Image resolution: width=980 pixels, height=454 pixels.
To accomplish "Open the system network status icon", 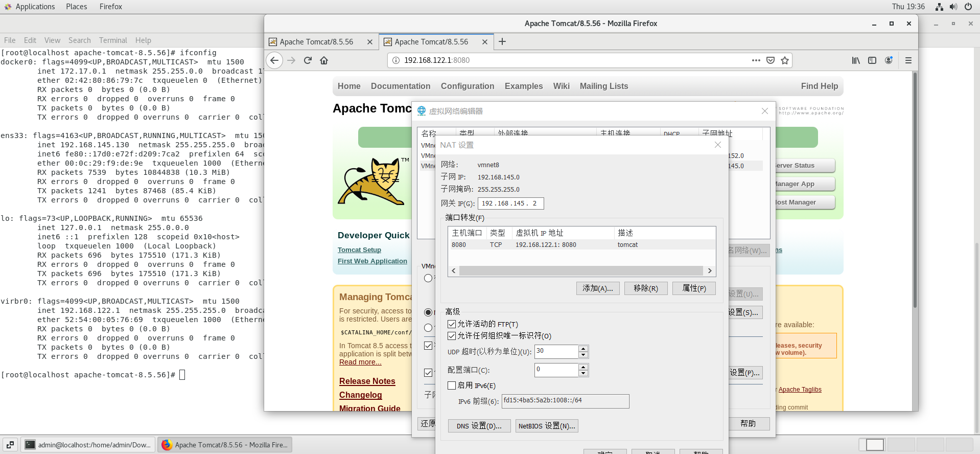I will [x=939, y=7].
